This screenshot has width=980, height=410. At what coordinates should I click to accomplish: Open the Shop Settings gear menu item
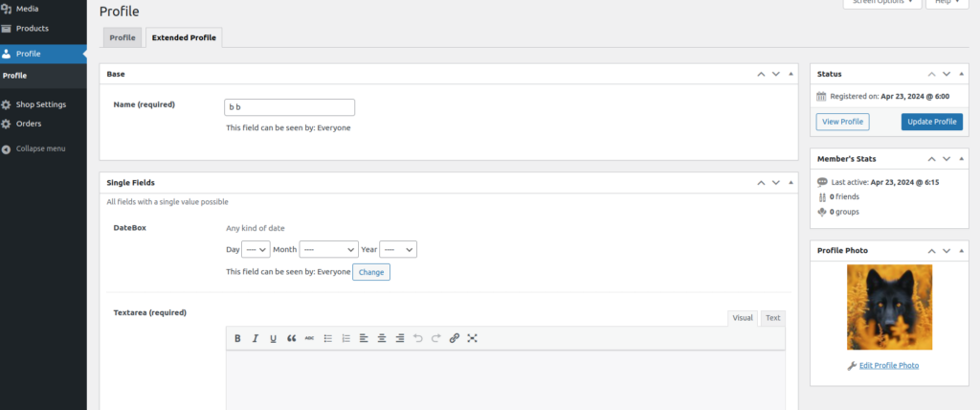tap(40, 104)
